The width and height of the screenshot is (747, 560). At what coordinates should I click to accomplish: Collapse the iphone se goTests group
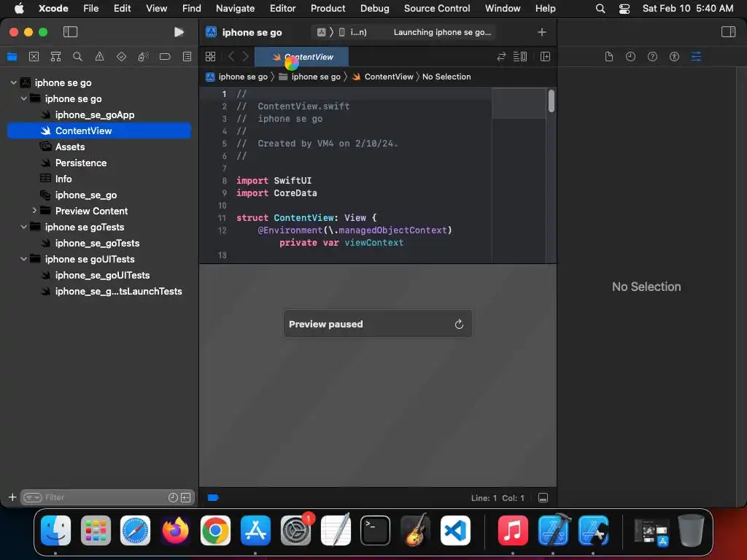24,227
